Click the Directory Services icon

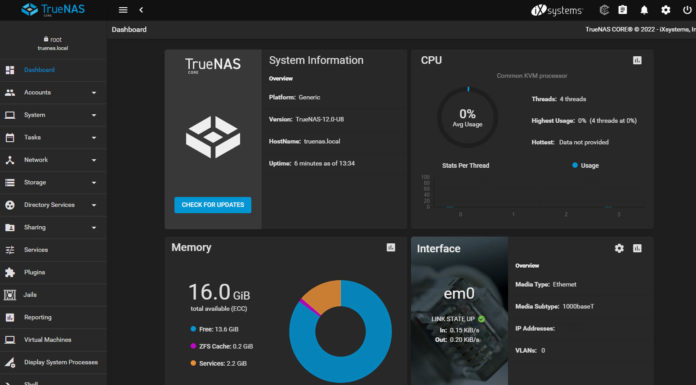[10, 205]
